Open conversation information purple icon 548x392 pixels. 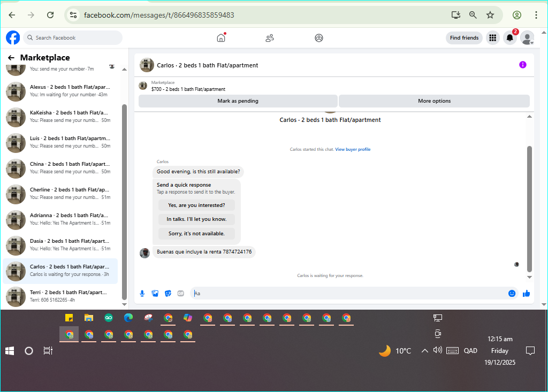[522, 65]
